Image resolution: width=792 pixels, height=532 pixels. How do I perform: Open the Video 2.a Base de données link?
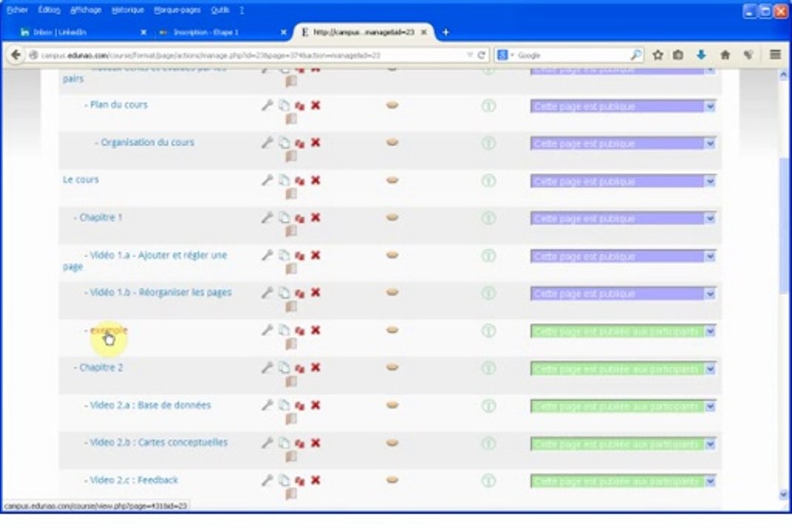point(150,405)
